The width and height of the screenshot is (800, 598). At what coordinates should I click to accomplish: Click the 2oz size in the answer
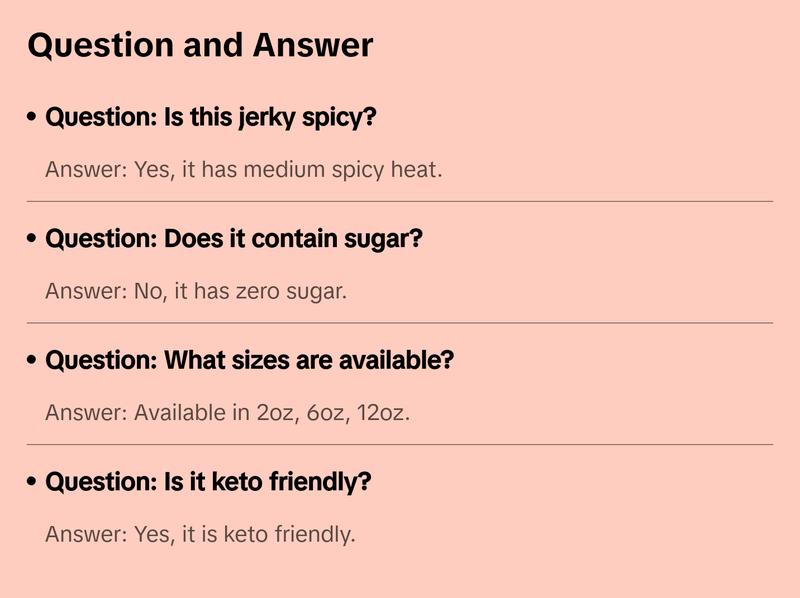(273, 413)
